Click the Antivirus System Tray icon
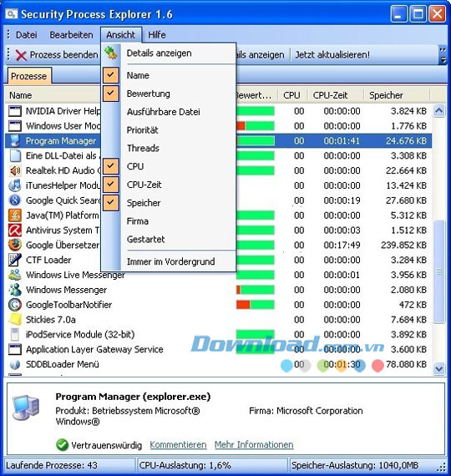 pos(15,230)
